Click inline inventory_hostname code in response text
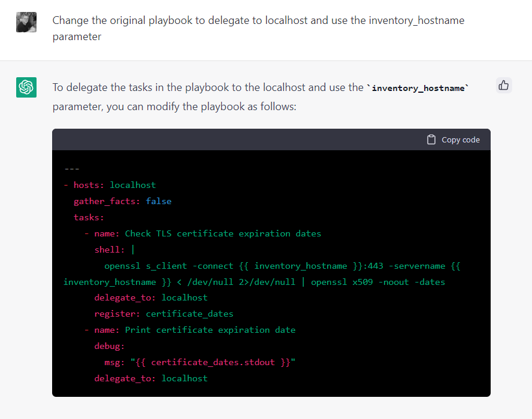Image resolution: width=532 pixels, height=419 pixels. click(418, 88)
